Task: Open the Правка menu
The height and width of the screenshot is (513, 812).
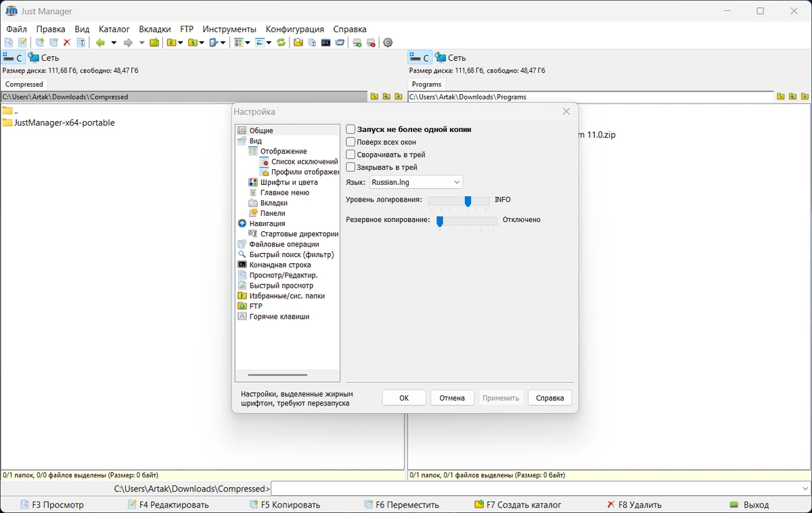Action: point(51,29)
